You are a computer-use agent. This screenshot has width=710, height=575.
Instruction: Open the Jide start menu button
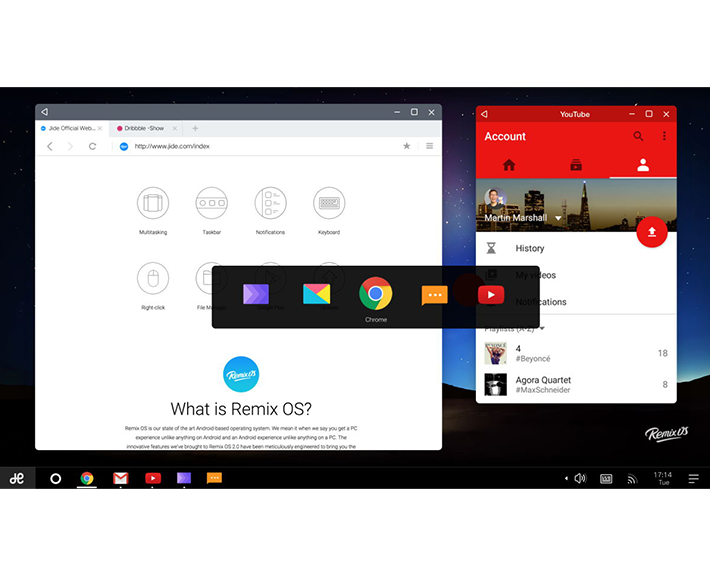click(17, 478)
